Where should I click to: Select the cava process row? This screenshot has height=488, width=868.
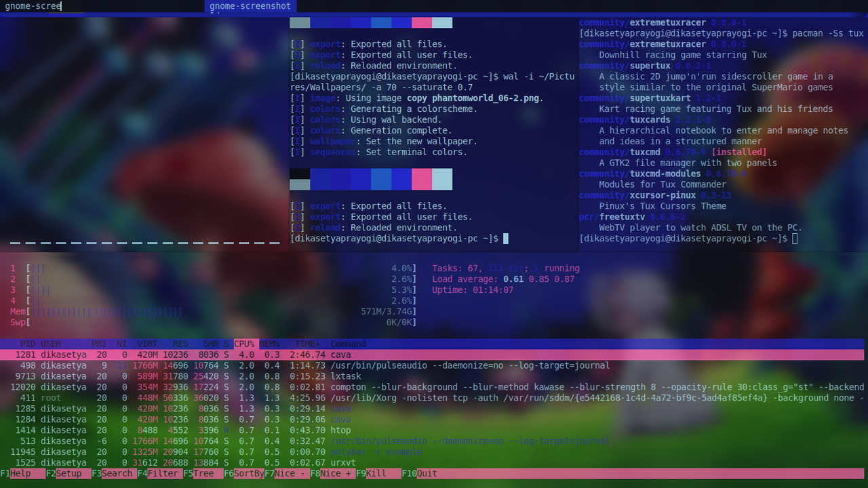[x=340, y=354]
